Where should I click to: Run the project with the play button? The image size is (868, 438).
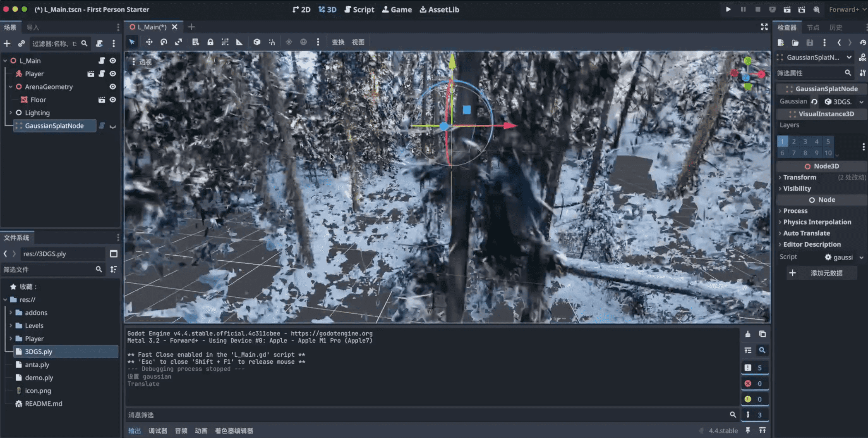tap(728, 10)
